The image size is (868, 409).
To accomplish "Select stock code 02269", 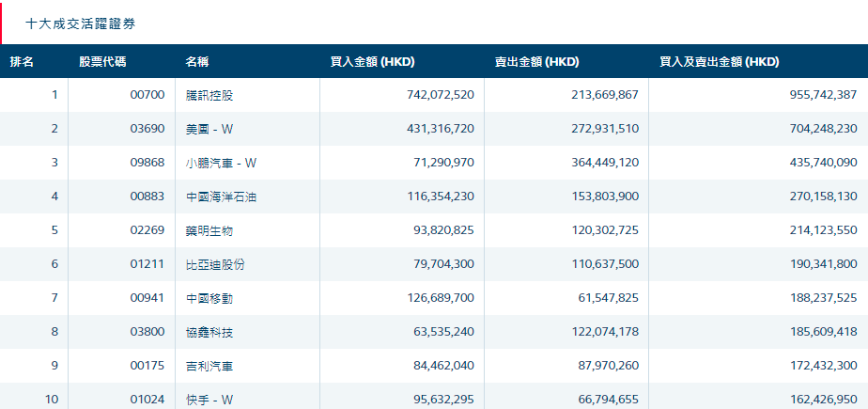I will point(147,230).
